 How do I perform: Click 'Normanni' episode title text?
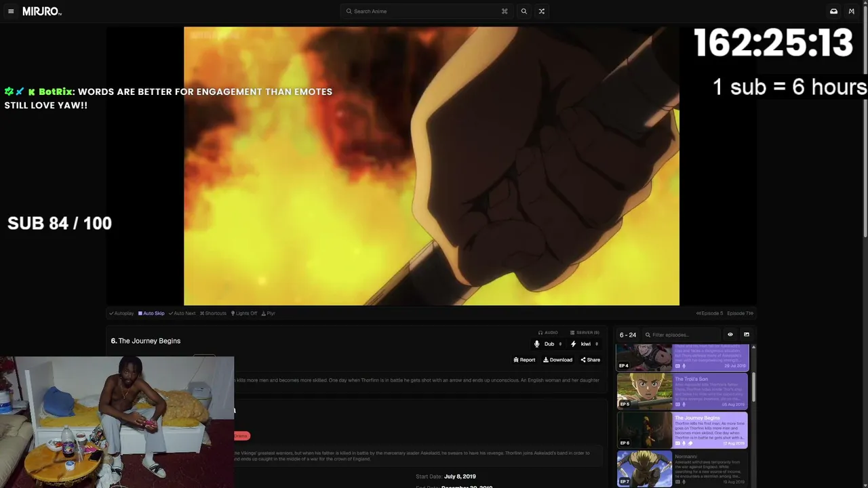pos(686,457)
